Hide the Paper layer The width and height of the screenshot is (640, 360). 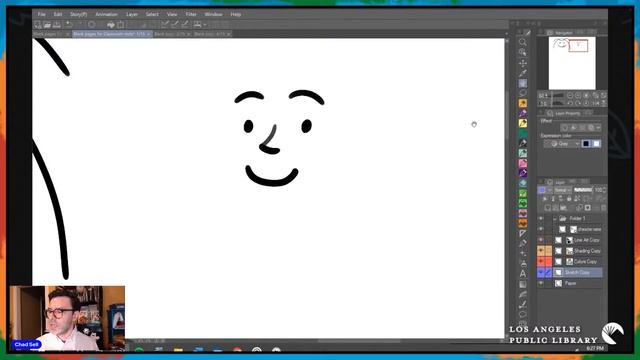coord(541,283)
